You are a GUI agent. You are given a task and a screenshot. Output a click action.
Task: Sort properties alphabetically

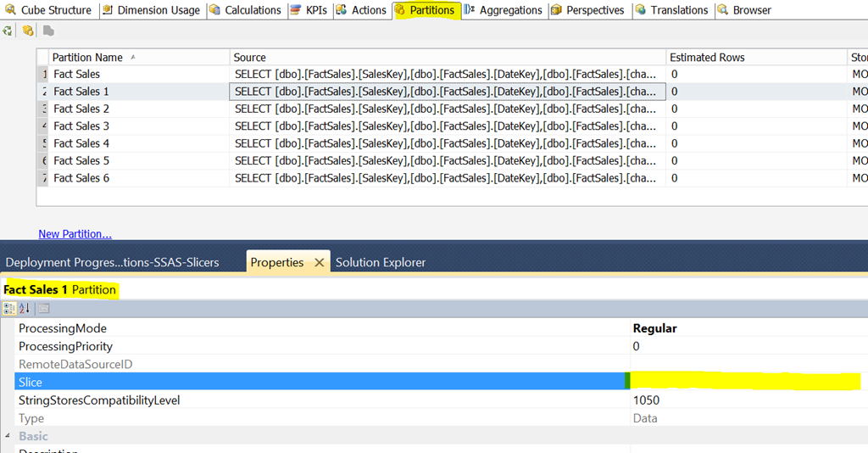coord(25,309)
